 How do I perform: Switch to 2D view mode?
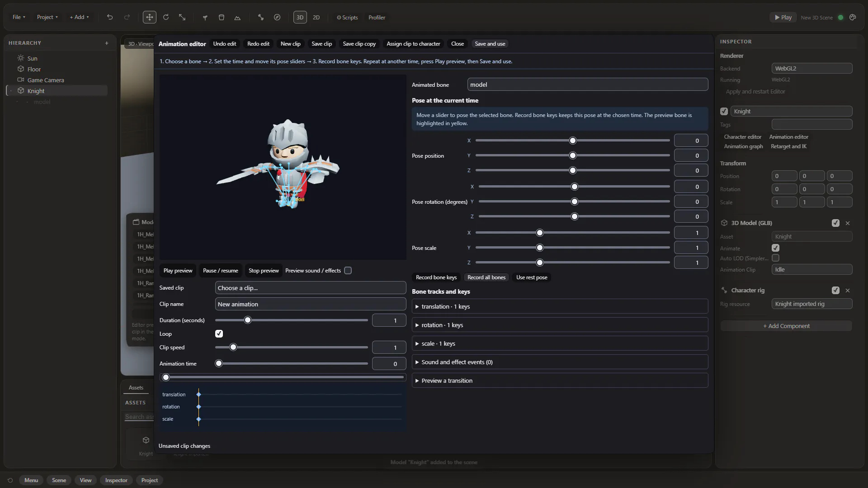[x=316, y=17]
